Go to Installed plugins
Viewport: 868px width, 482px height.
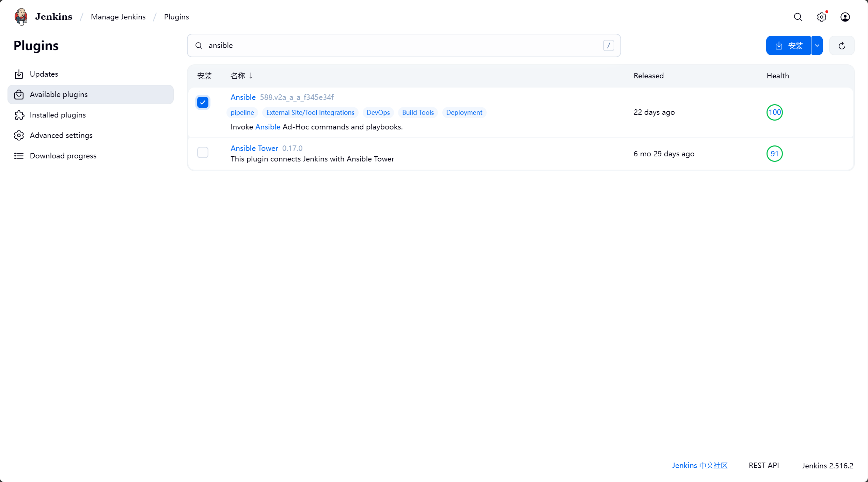click(91, 115)
